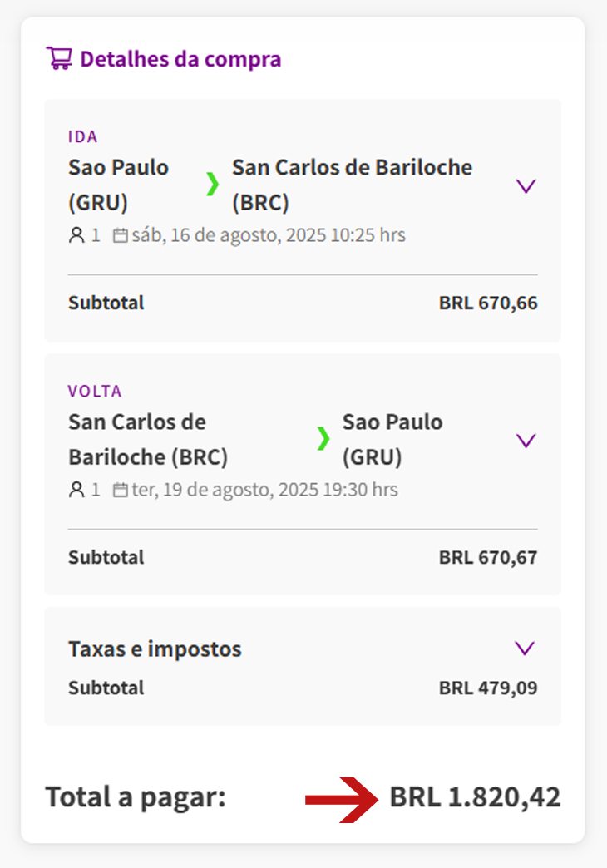Viewport: 607px width, 868px height.
Task: Expand the IDA flight details chevron
Action: point(526,186)
